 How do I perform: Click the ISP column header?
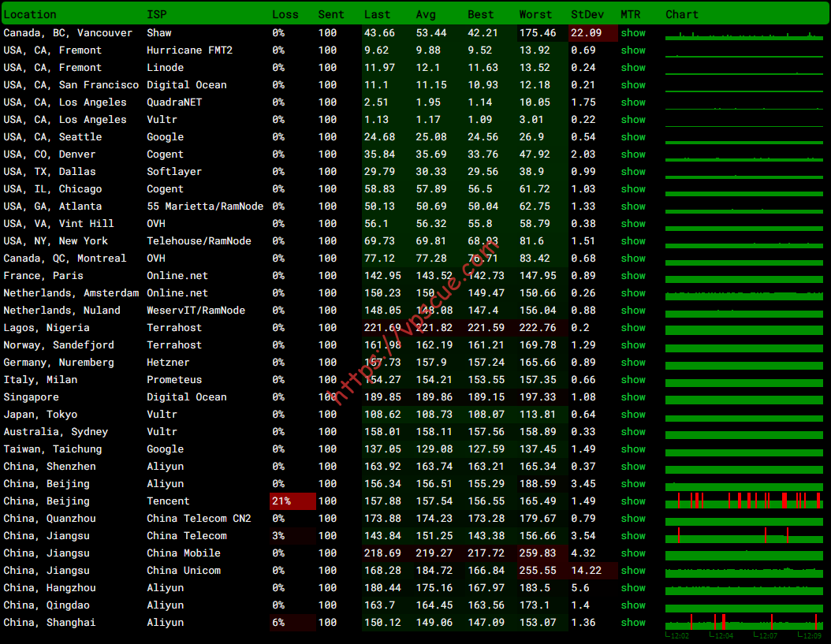coord(156,15)
